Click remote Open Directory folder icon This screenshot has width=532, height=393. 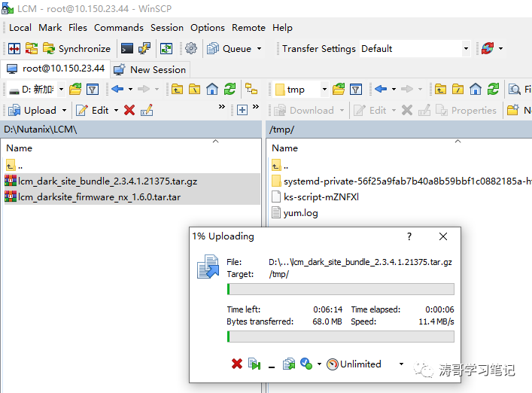pos(339,90)
